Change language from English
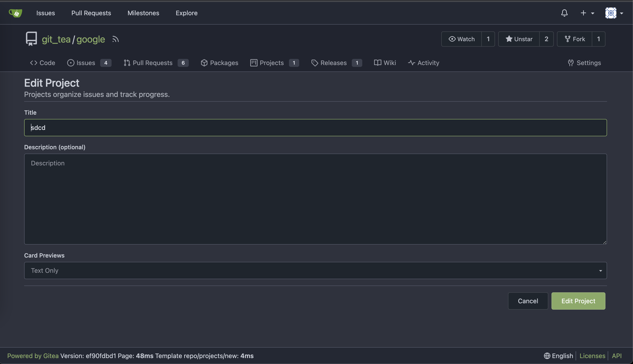The image size is (633, 364). (x=559, y=356)
